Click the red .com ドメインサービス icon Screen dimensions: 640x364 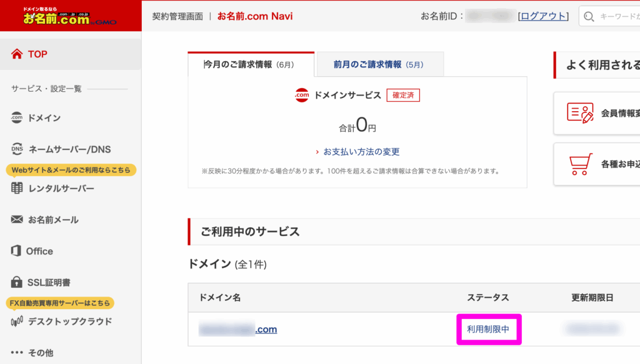(x=302, y=95)
